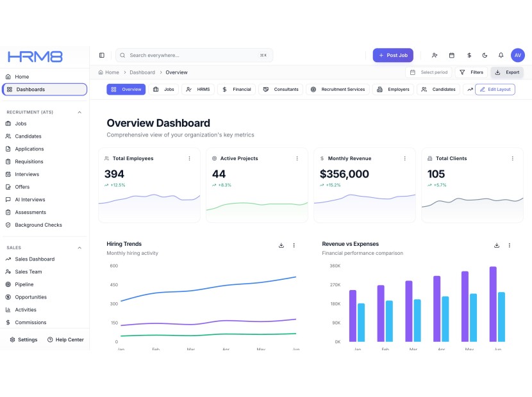Download the Revenue vs Expenses chart

point(496,245)
